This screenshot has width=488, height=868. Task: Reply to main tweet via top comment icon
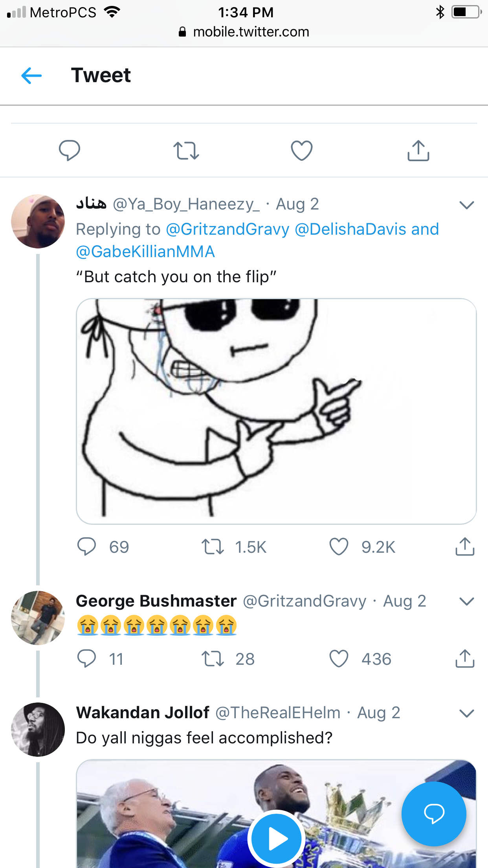click(70, 151)
